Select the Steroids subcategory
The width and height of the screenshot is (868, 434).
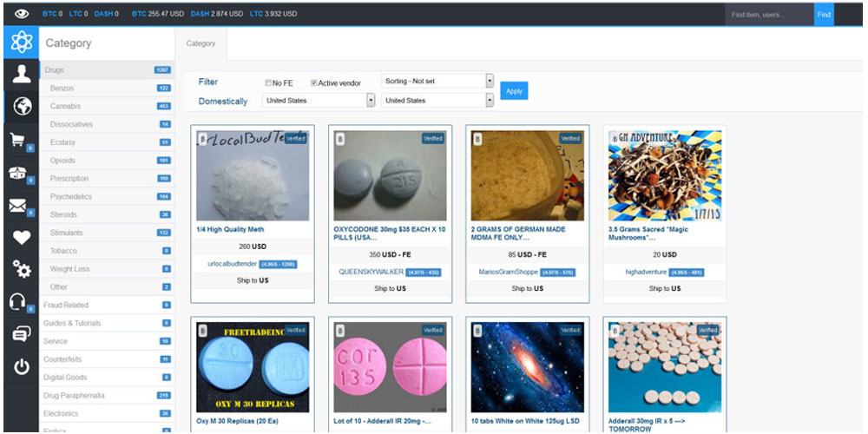(x=107, y=214)
